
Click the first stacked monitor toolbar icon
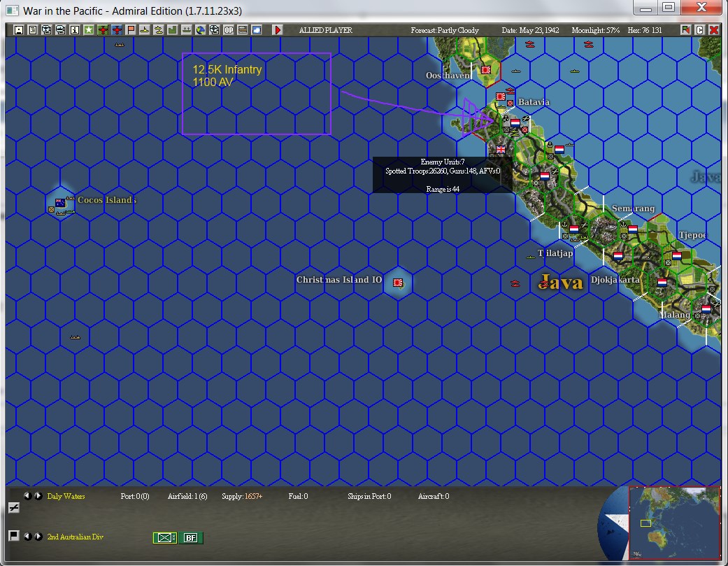point(46,30)
